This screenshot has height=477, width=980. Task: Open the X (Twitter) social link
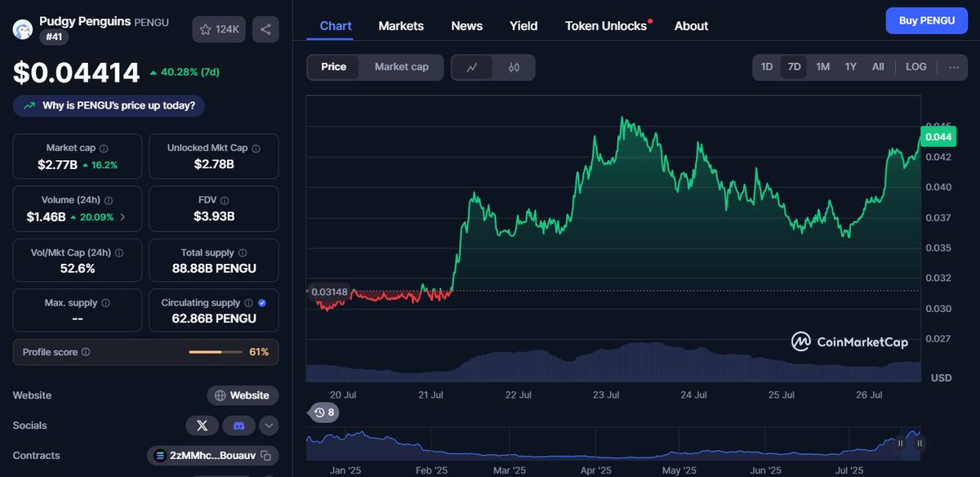pos(202,426)
